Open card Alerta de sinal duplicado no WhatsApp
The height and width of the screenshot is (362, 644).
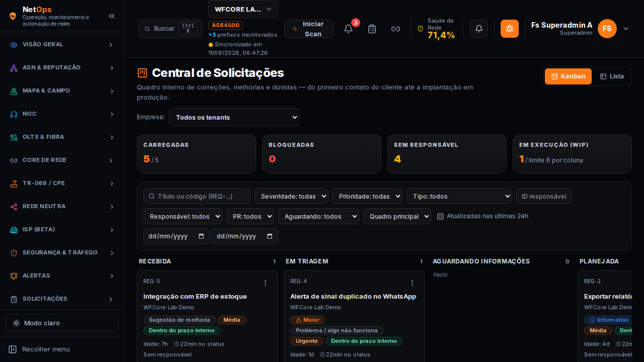(353, 297)
